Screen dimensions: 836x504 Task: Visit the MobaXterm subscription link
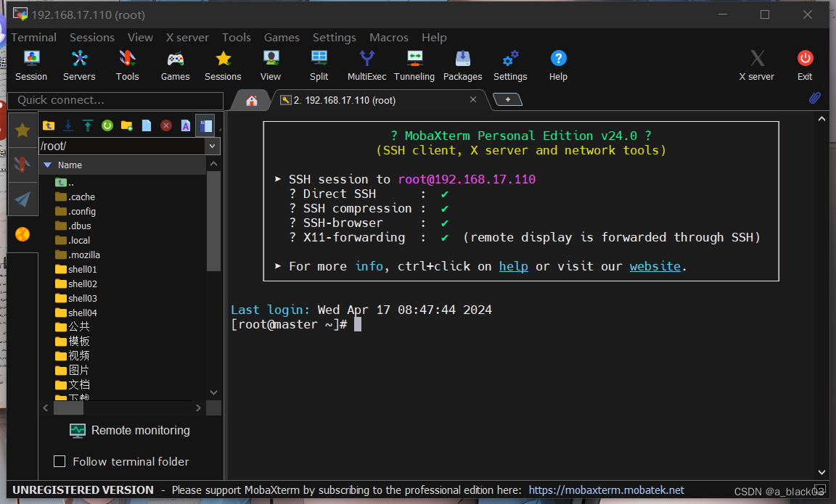[x=607, y=489]
